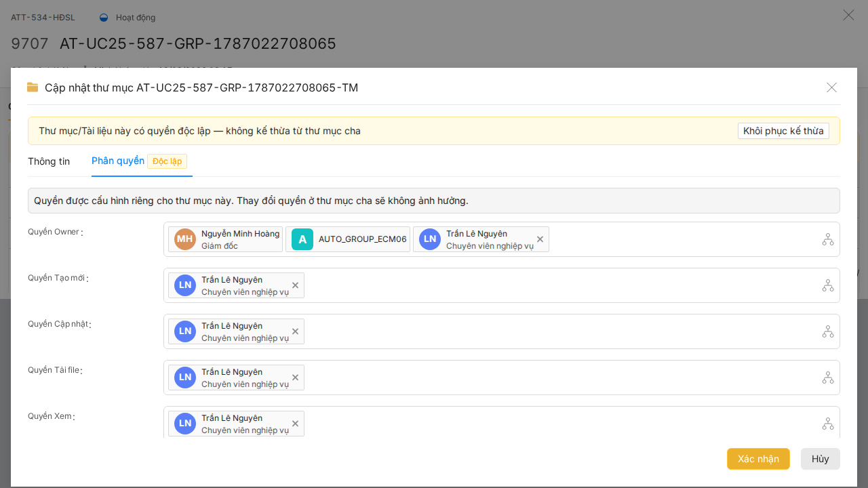
Task: Click the folder icon in dialog title
Action: [x=33, y=87]
